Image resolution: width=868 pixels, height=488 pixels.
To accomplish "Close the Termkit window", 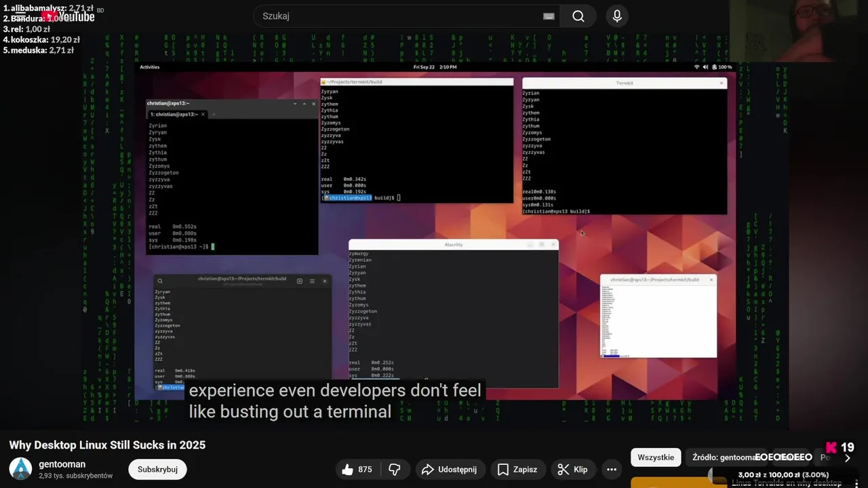I will pos(721,83).
